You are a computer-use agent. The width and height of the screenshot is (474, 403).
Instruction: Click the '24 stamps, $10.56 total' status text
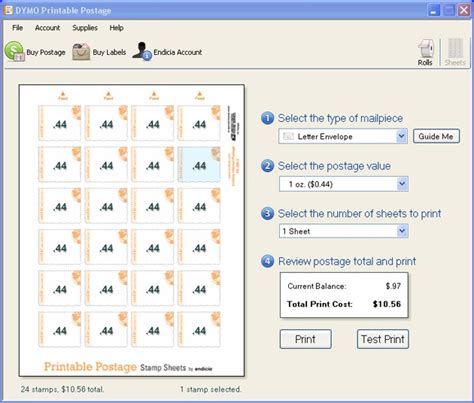(x=62, y=389)
